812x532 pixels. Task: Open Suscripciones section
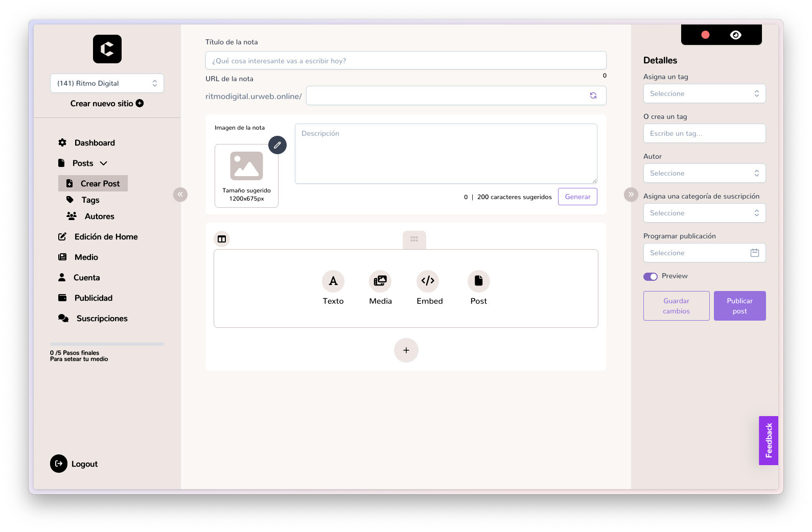[102, 318]
